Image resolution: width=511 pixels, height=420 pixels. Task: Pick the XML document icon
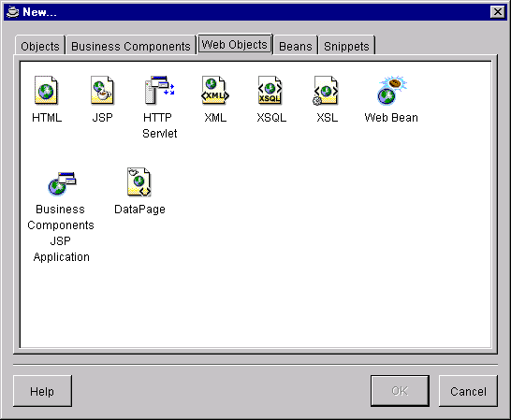pos(215,91)
